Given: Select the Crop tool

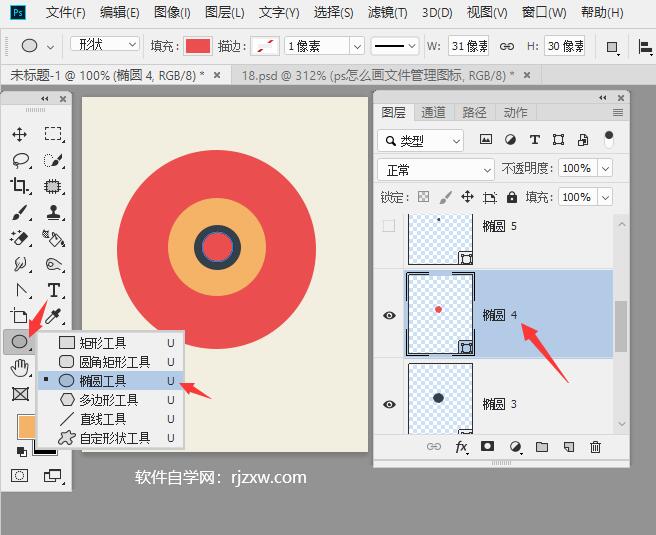Looking at the screenshot, I should tap(20, 185).
